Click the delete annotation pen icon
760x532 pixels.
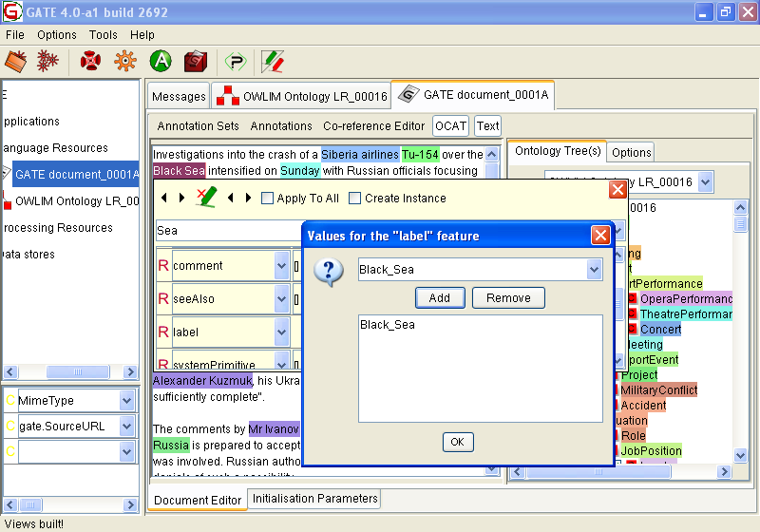point(206,198)
